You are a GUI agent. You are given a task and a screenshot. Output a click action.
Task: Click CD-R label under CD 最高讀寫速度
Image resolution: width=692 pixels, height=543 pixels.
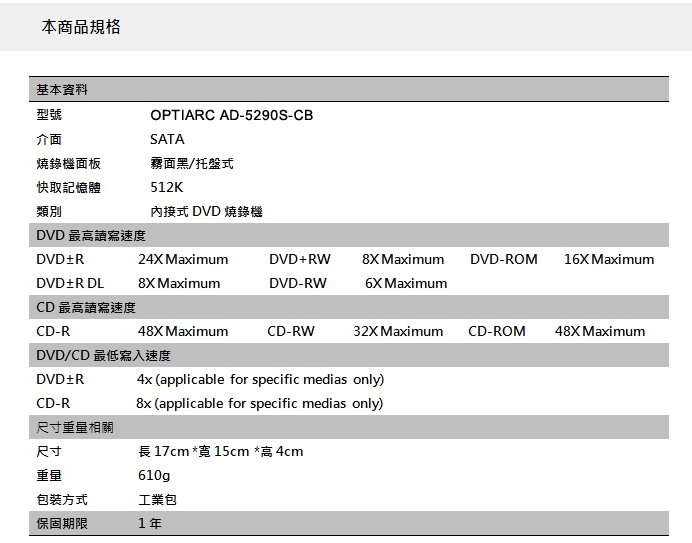coord(53,331)
